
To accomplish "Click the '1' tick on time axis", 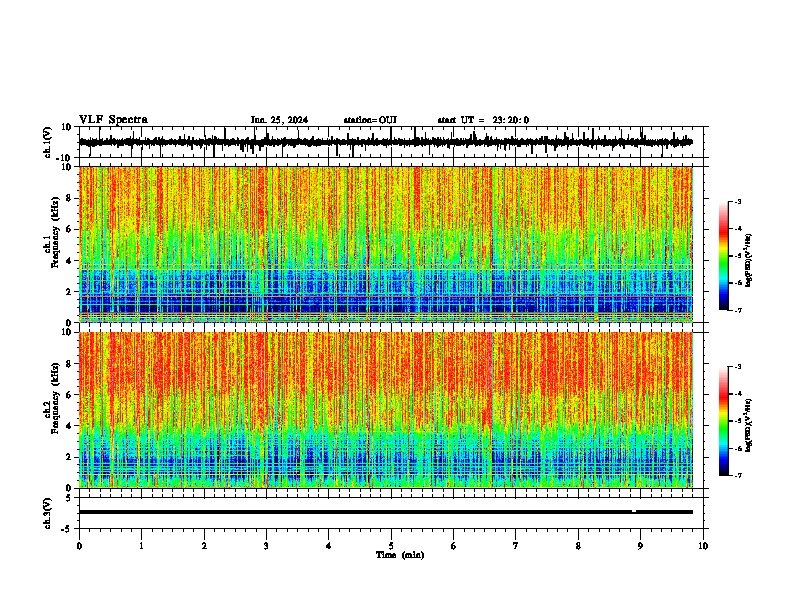I will [141, 546].
